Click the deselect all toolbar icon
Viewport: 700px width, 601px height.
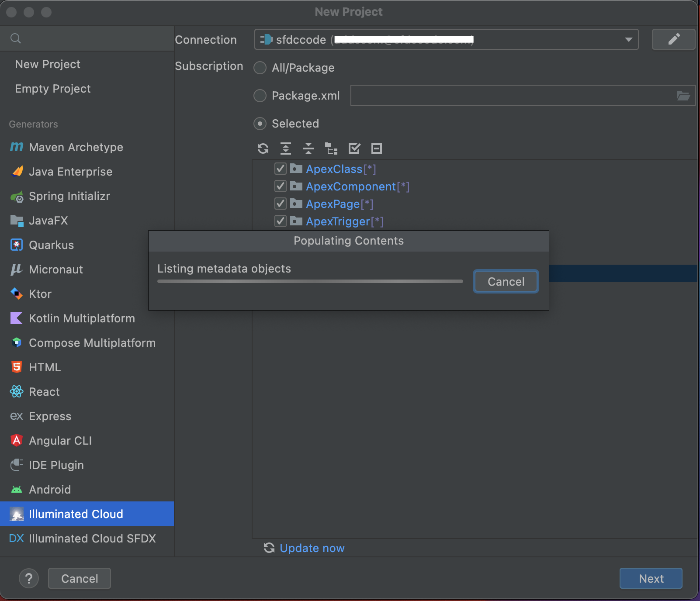(x=377, y=149)
